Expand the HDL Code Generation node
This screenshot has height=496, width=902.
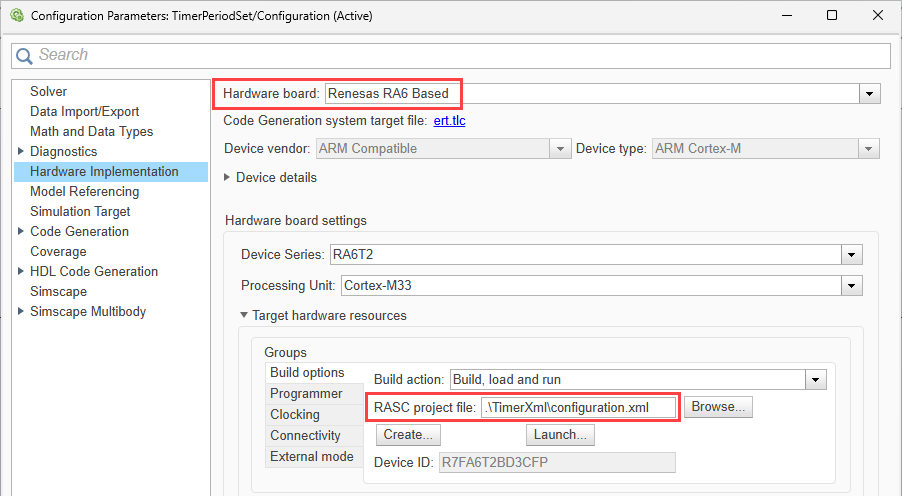tap(21, 271)
